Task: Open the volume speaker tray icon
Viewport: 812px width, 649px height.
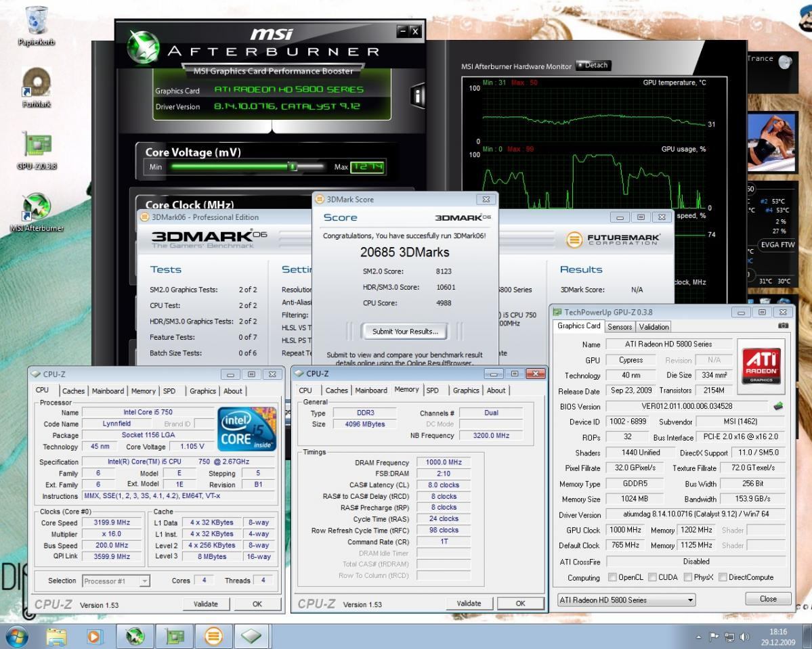Action: tap(745, 637)
